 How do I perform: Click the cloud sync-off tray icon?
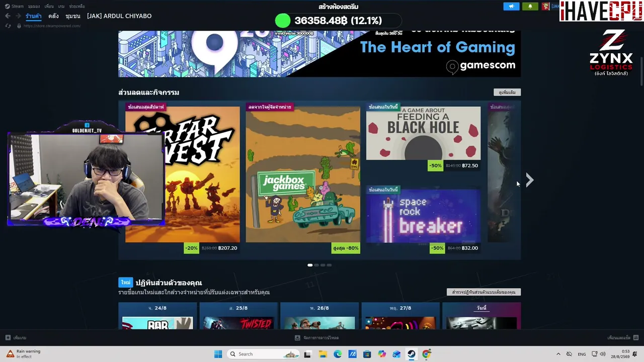pos(569,354)
